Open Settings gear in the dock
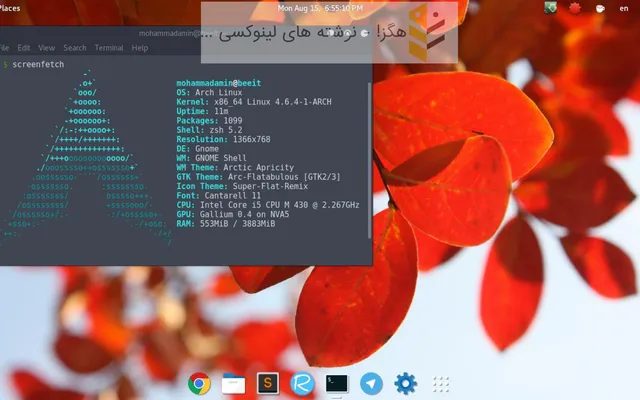 [x=405, y=384]
